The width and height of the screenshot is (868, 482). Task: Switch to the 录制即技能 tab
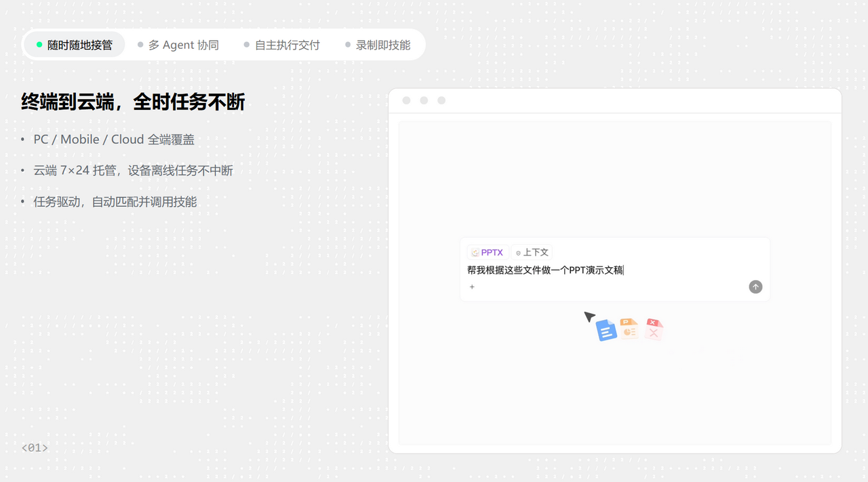pos(378,45)
